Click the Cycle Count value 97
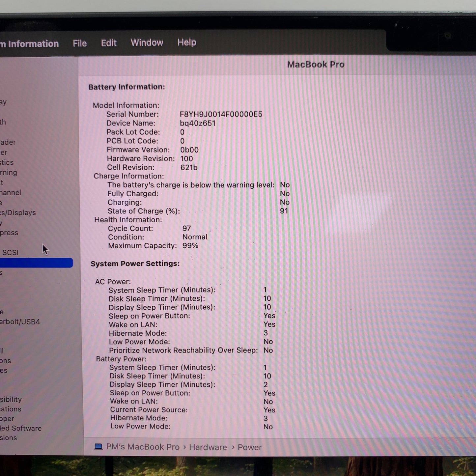 tap(186, 228)
